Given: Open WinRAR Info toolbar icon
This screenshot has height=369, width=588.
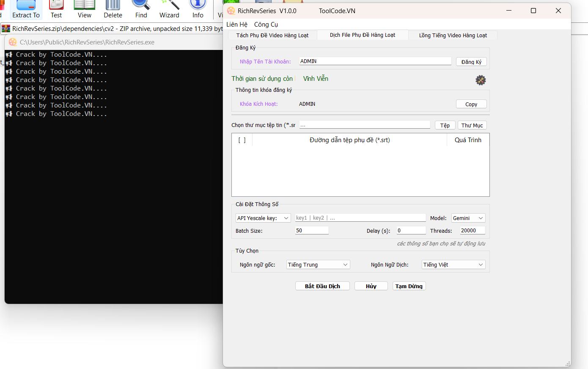Looking at the screenshot, I should click(x=198, y=10).
